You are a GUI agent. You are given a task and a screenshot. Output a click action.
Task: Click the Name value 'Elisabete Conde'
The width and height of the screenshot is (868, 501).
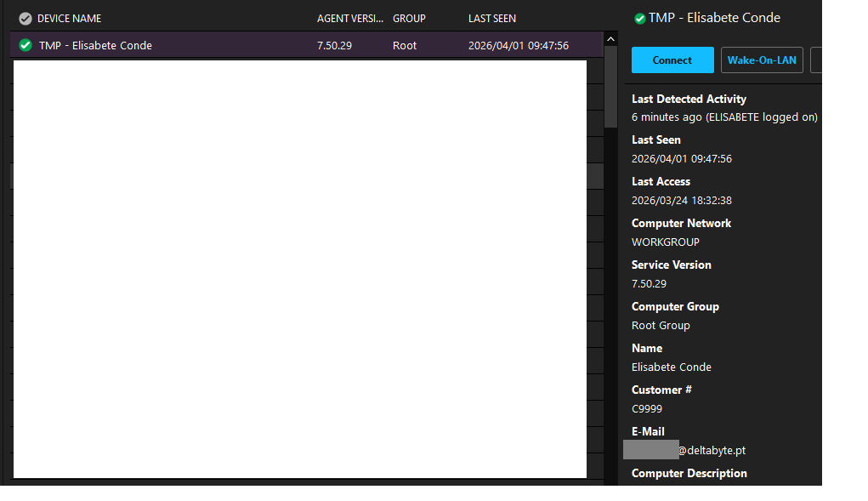(x=671, y=367)
